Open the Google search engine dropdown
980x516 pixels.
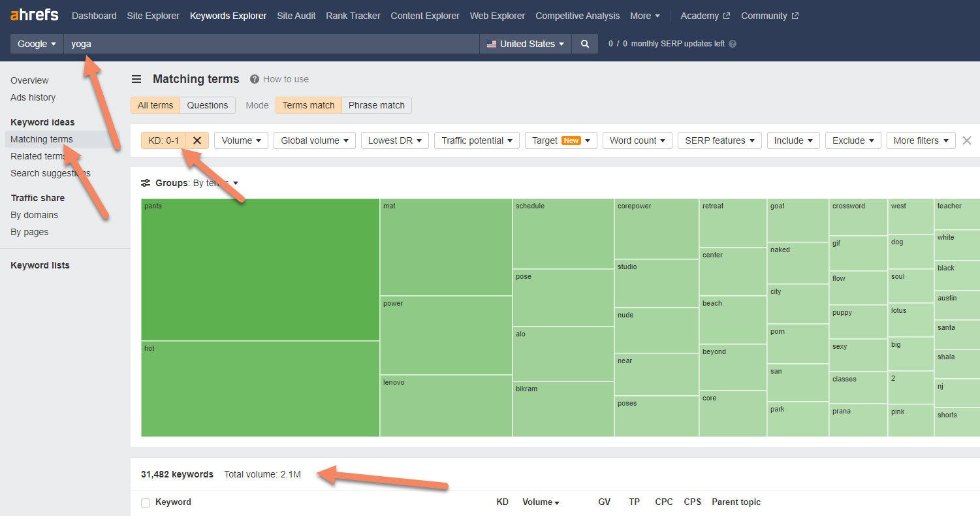coord(37,44)
